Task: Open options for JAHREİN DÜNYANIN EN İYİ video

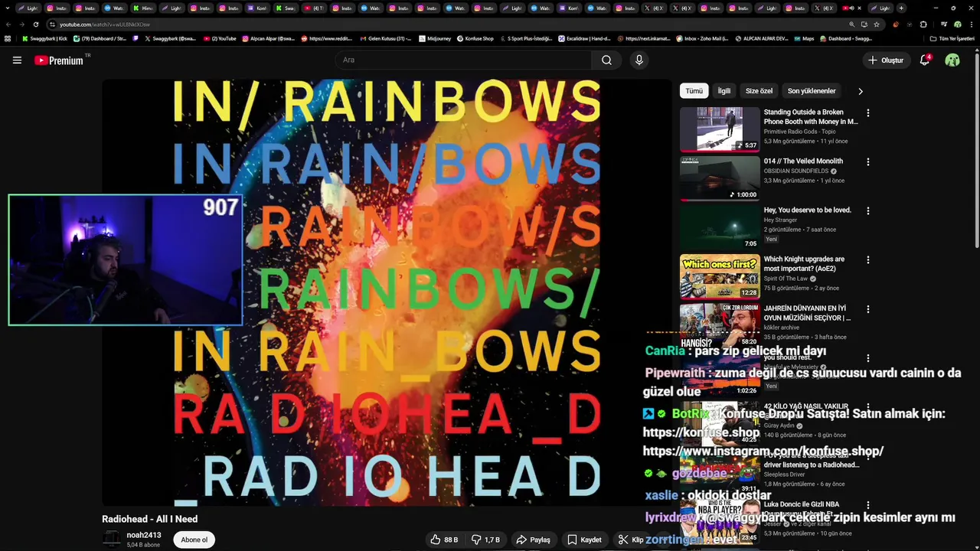Action: tap(867, 309)
